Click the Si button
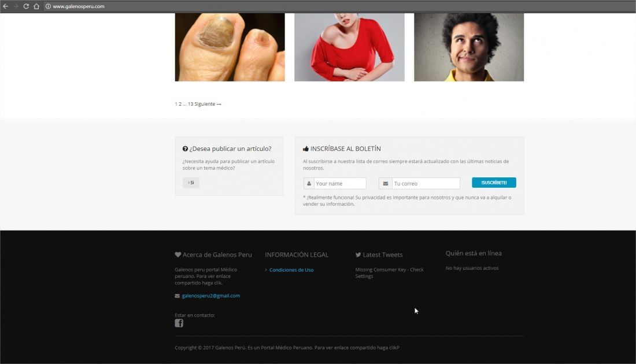Screen dimensions: 636x364 tap(191, 183)
